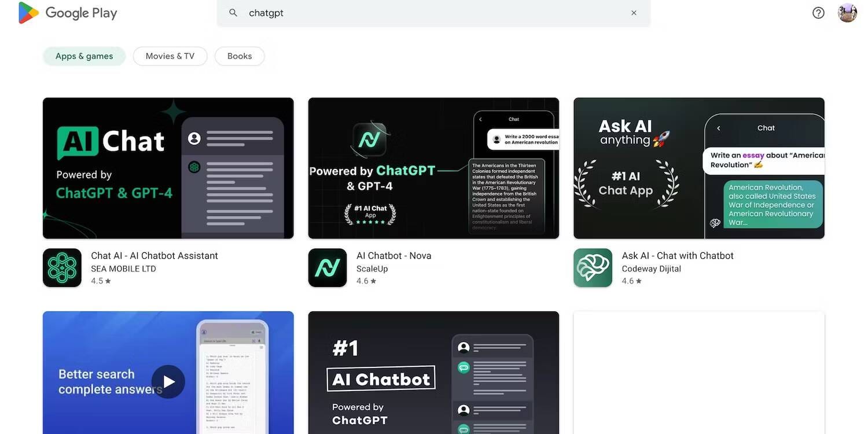
Task: Open the account profile avatar
Action: (847, 13)
